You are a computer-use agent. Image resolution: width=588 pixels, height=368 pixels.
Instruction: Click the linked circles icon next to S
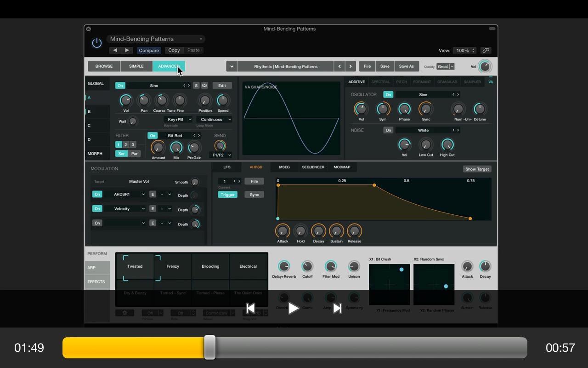point(204,86)
